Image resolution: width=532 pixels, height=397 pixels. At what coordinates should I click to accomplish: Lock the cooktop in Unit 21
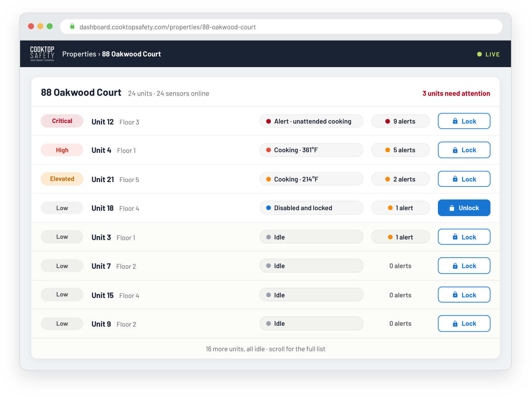click(x=464, y=179)
